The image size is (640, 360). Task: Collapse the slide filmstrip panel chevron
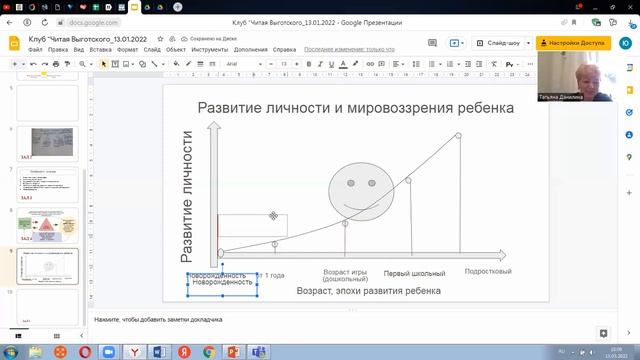[81, 336]
